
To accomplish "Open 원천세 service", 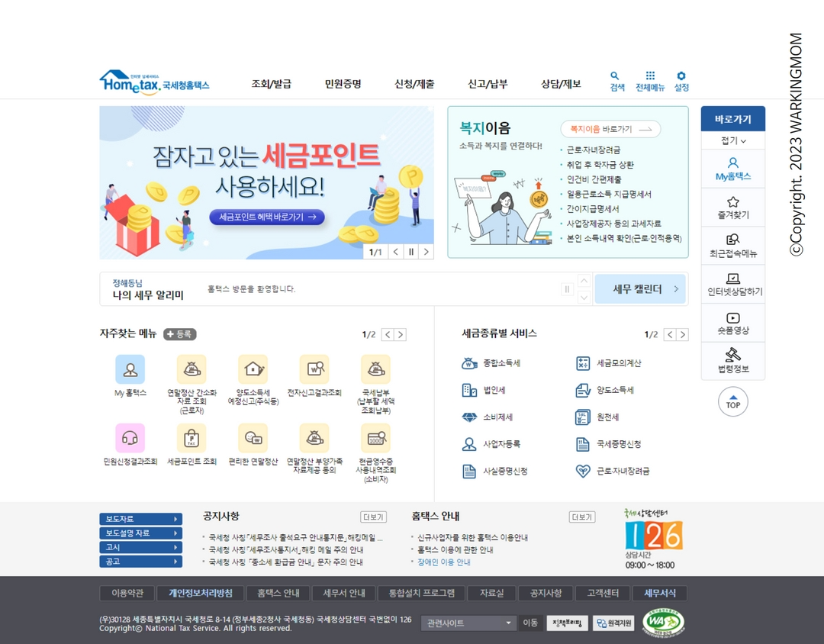I will coord(597,417).
